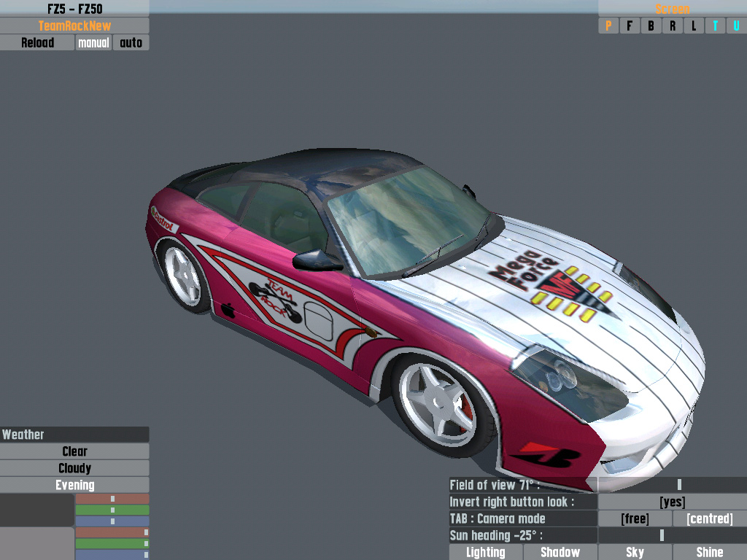Choose Clear weather
This screenshot has height=560, width=747.
pos(74,451)
